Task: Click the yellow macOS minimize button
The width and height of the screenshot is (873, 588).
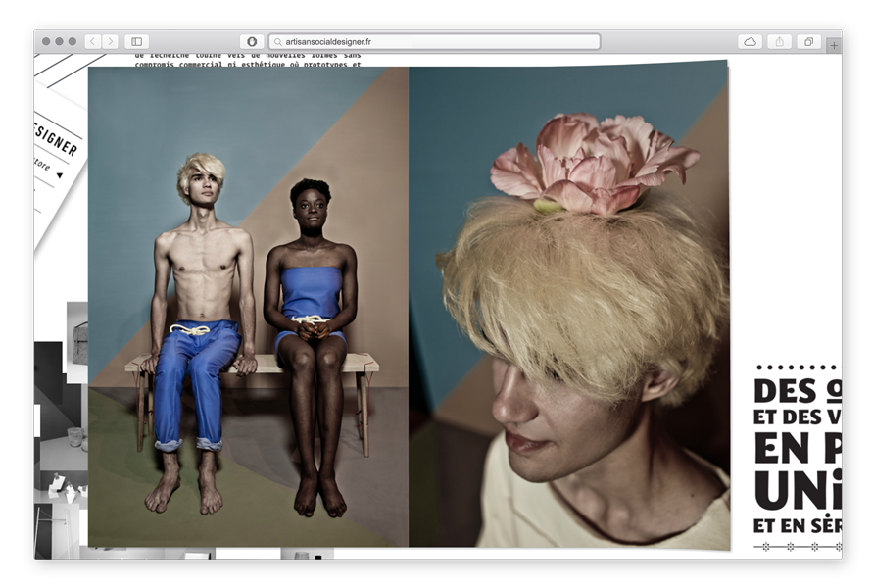Action: [x=59, y=42]
